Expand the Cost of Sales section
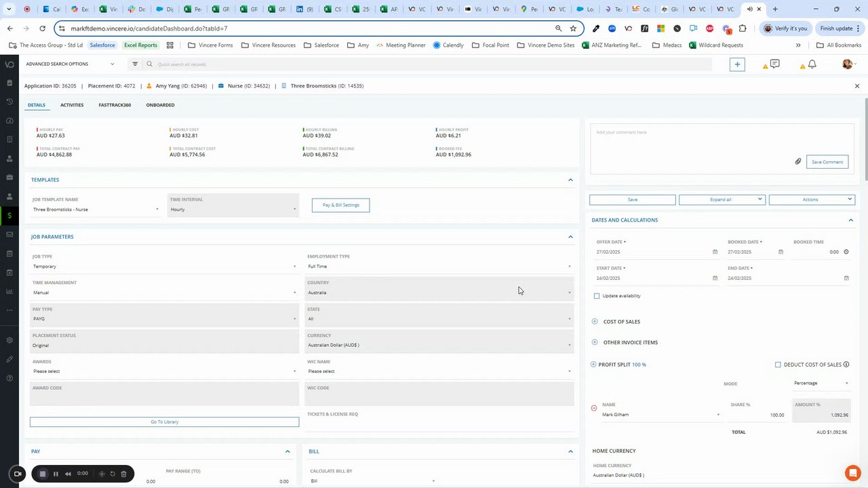The width and height of the screenshot is (868, 488). [595, 321]
